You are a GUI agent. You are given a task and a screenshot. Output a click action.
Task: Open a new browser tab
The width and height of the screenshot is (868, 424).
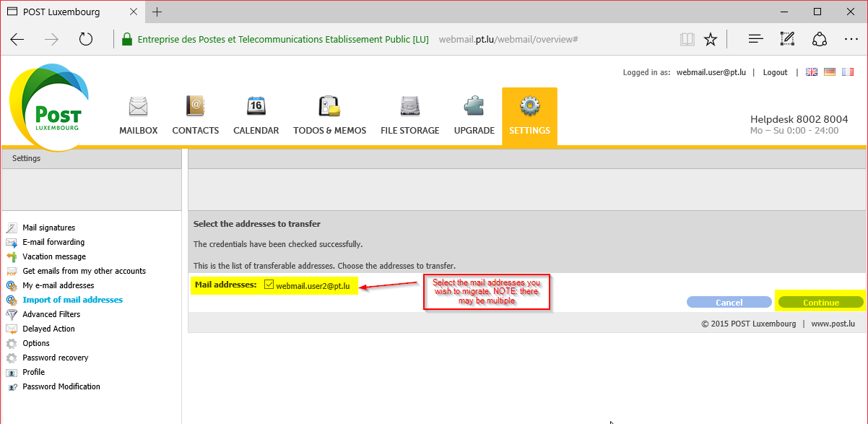click(157, 12)
